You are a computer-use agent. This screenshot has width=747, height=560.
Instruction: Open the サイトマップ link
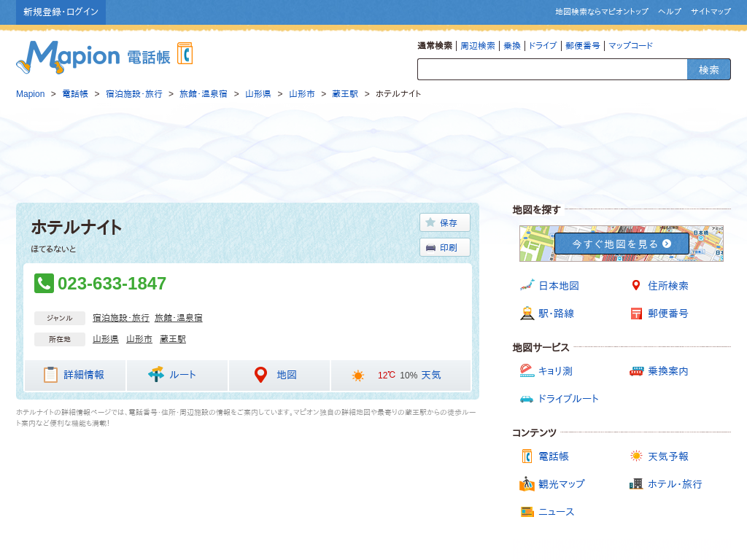[x=711, y=12]
